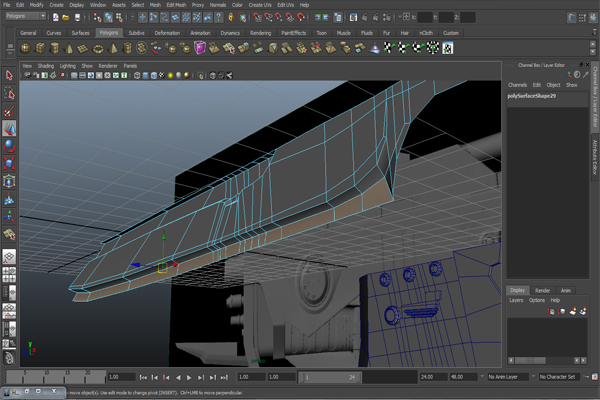Screen dimensions: 600x400
Task: Click the purple cube shelf icon
Action: click(200, 48)
